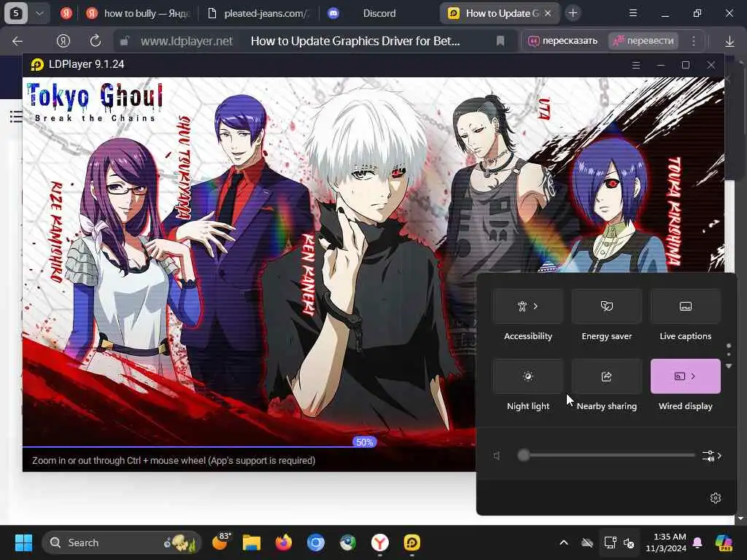The image size is (747, 560).
Task: Click the OneDrive cloud tray icon
Action: point(587,542)
